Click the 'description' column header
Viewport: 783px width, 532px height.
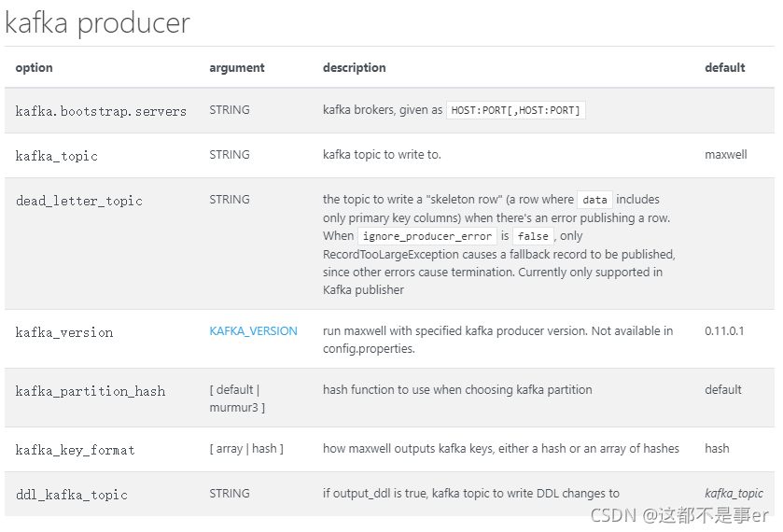click(x=354, y=67)
